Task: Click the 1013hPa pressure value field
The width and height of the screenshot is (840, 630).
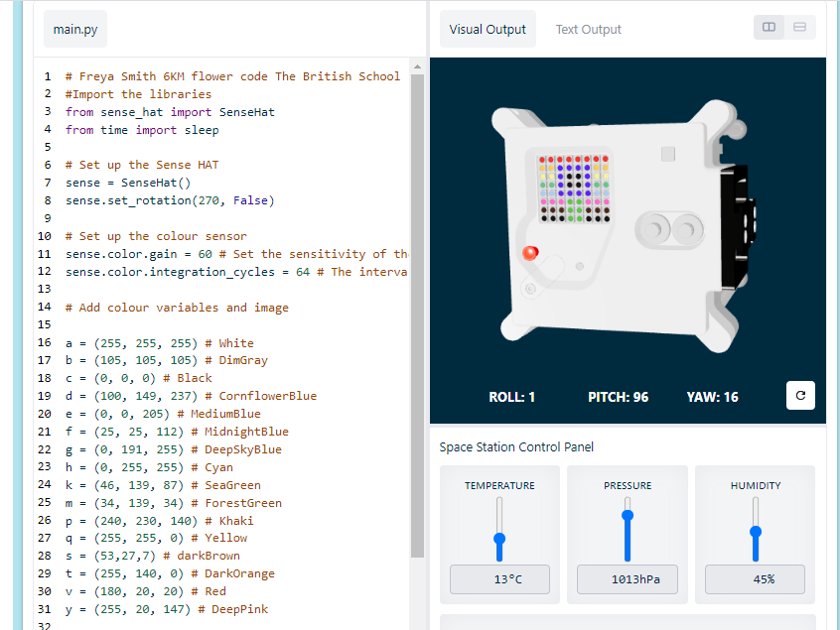Action: tap(628, 579)
